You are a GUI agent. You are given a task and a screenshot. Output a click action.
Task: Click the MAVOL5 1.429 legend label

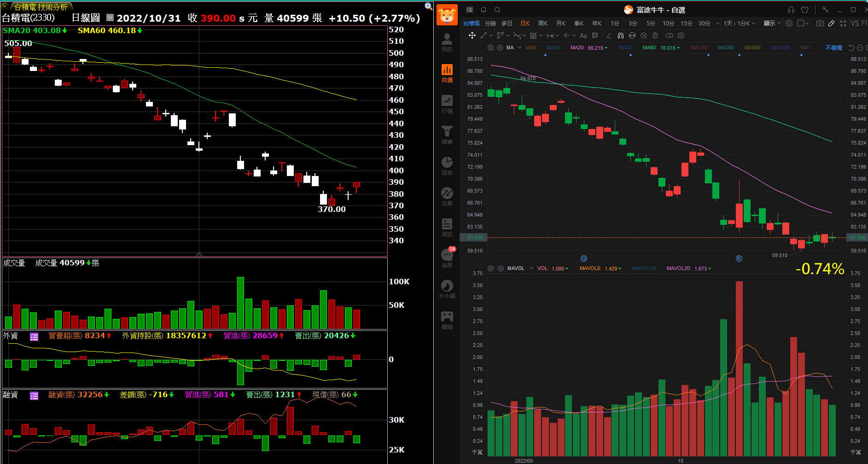(600, 268)
